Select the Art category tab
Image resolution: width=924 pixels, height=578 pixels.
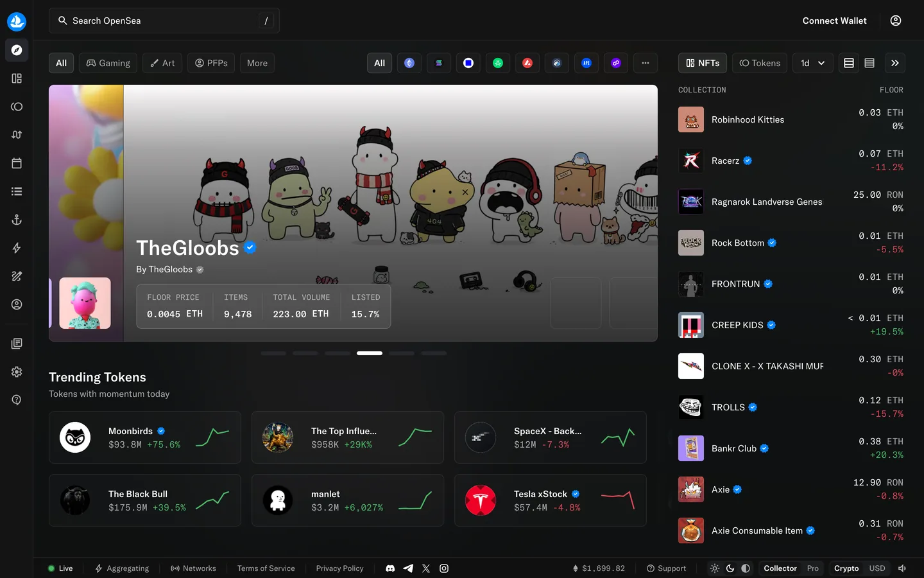(162, 63)
